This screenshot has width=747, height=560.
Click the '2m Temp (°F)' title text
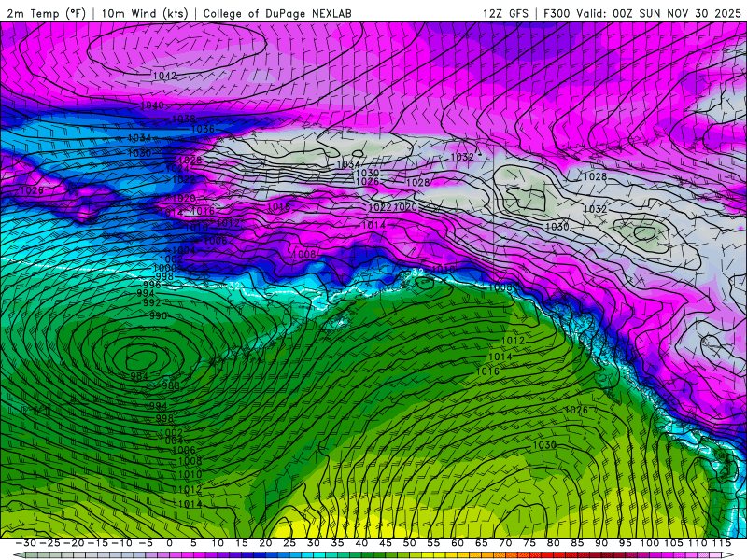pyautogui.click(x=47, y=13)
